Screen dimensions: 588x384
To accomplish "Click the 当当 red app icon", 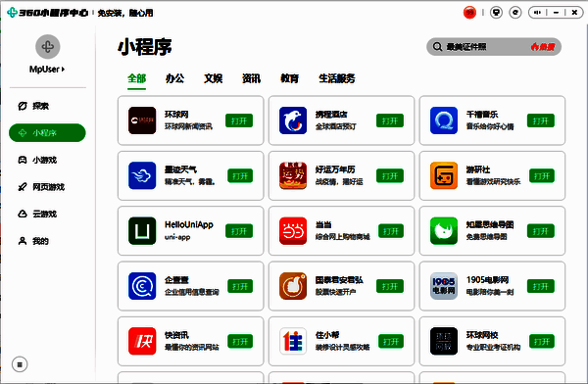I will pos(293,230).
